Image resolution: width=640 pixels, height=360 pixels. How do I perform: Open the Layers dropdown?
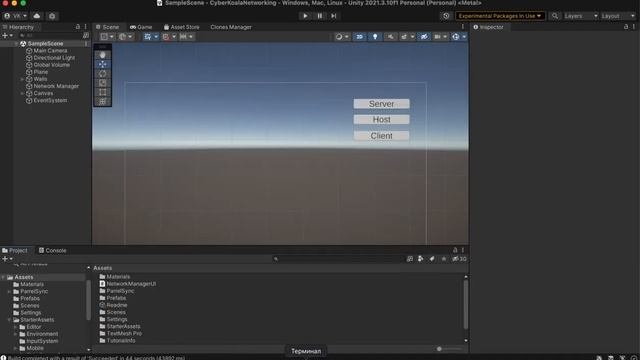[x=581, y=16]
